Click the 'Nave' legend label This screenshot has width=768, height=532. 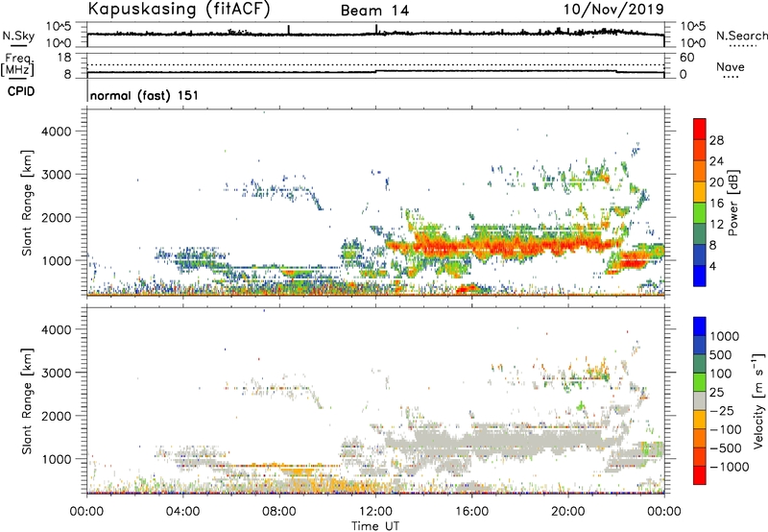(731, 67)
